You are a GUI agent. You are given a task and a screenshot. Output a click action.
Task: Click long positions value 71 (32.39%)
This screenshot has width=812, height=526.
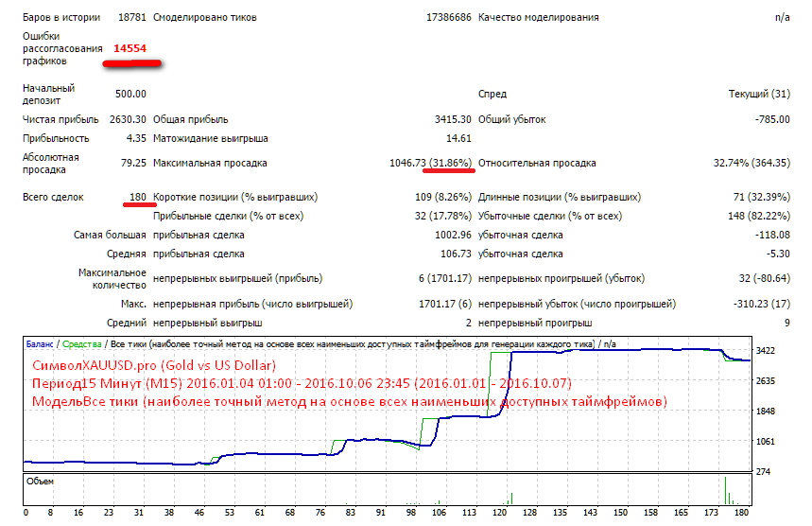pos(762,197)
